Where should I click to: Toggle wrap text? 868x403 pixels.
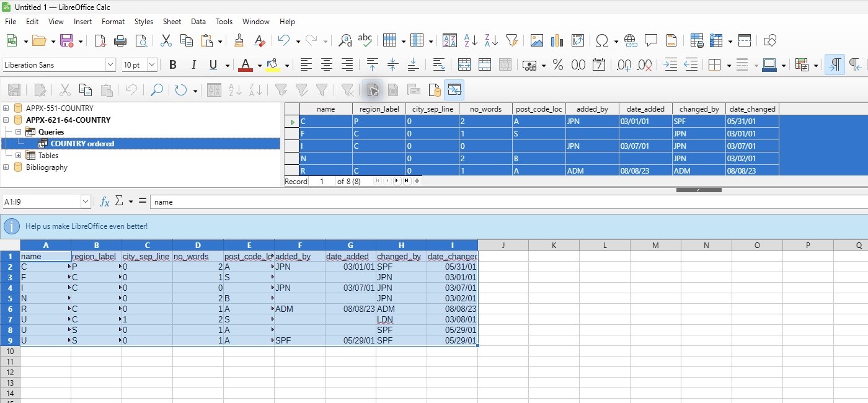(x=439, y=64)
